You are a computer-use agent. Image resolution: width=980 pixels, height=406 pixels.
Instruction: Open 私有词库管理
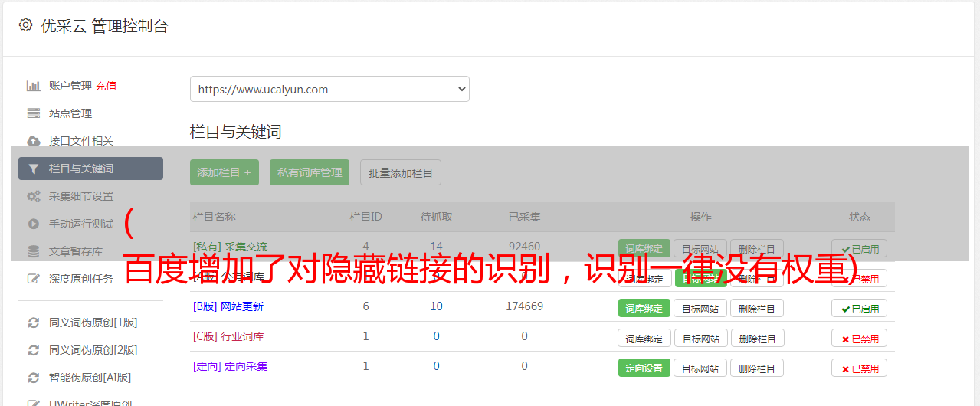310,172
